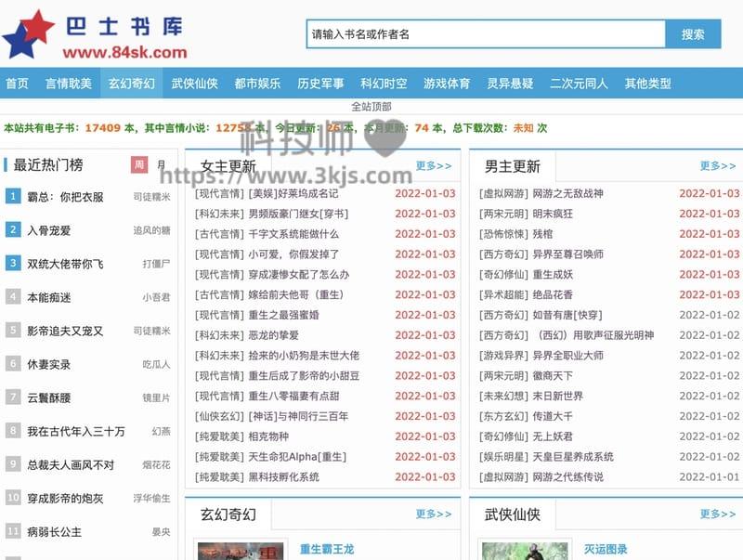Screen dimensions: 743x560
Task: Open featured book 灭运图录
Action: [x=606, y=549]
